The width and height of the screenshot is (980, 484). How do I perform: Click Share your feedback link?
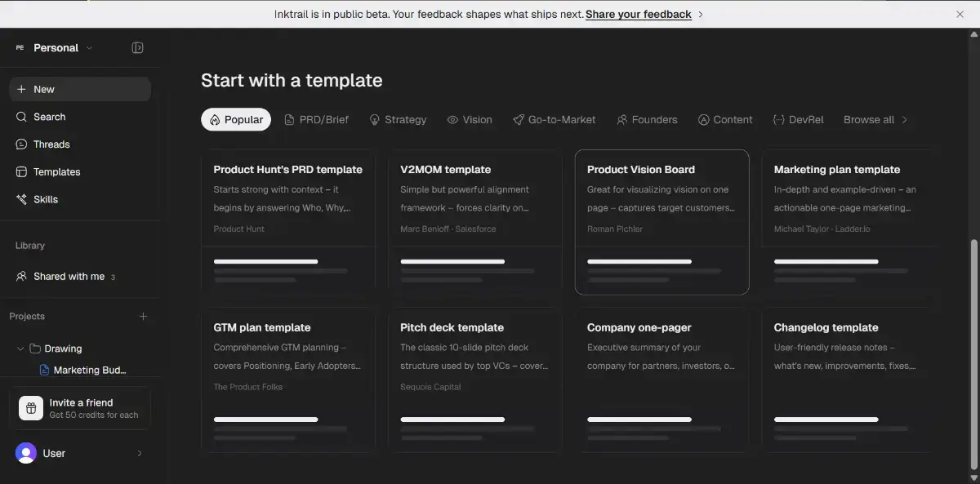click(639, 15)
